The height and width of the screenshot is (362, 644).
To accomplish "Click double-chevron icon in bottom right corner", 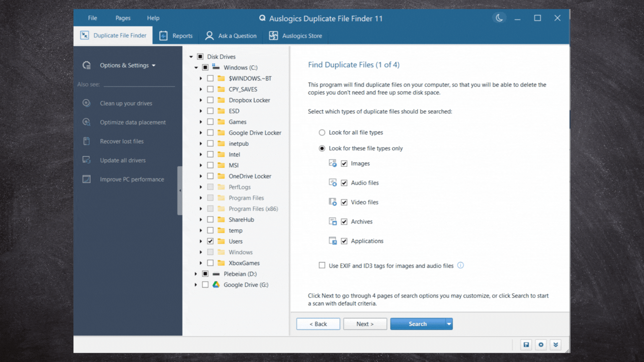I will 556,345.
